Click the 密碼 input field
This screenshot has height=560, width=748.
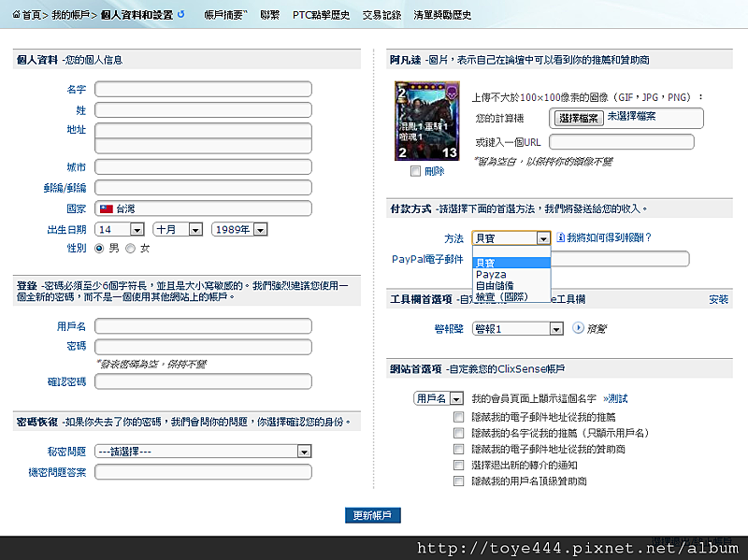(x=203, y=347)
